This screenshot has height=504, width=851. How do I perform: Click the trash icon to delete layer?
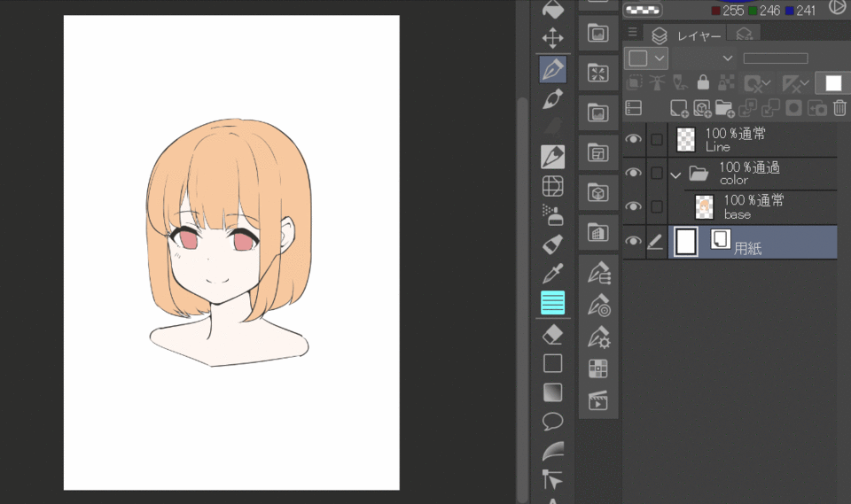839,108
